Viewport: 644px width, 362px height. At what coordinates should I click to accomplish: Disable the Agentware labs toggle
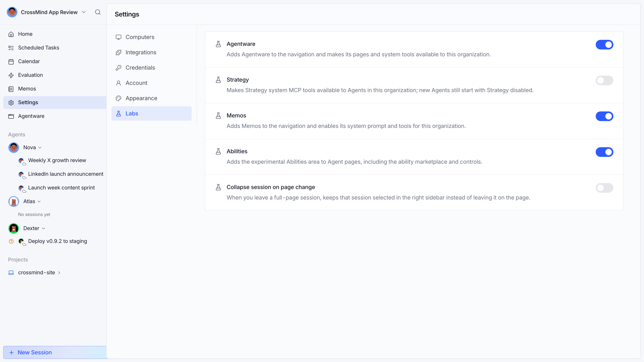click(604, 45)
